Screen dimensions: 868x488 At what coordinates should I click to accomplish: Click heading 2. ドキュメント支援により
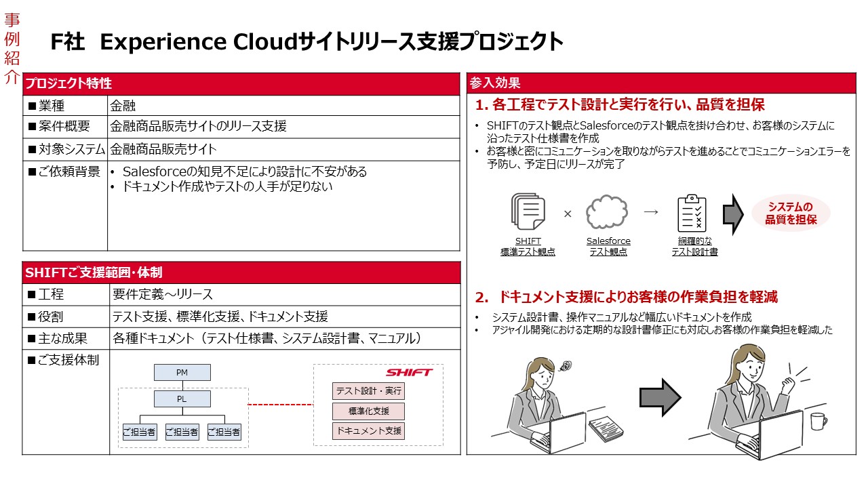point(627,297)
